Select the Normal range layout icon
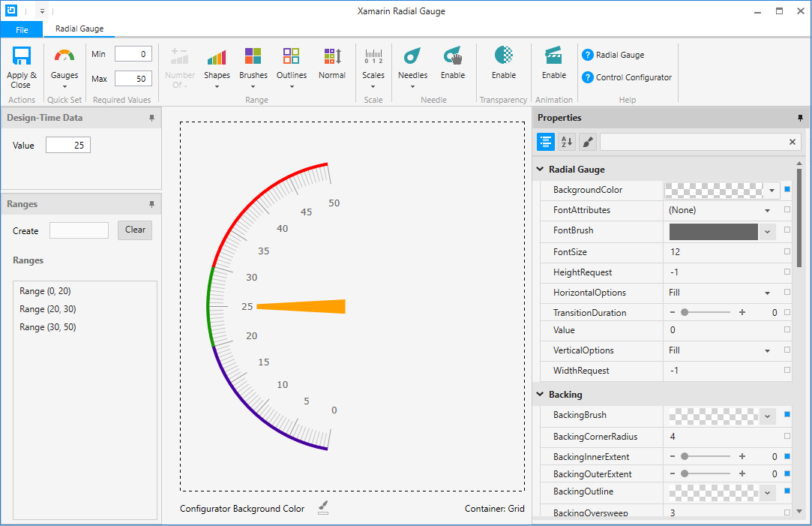 [x=332, y=56]
